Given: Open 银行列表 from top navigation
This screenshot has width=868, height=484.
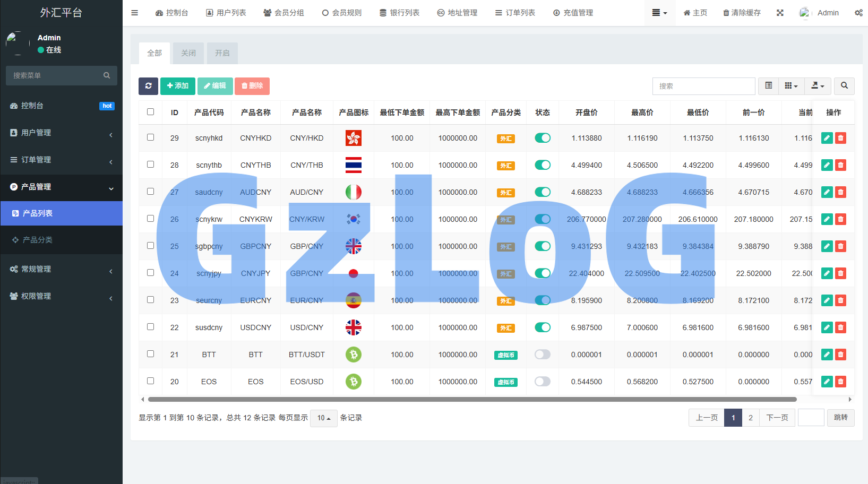Looking at the screenshot, I should pyautogui.click(x=400, y=12).
